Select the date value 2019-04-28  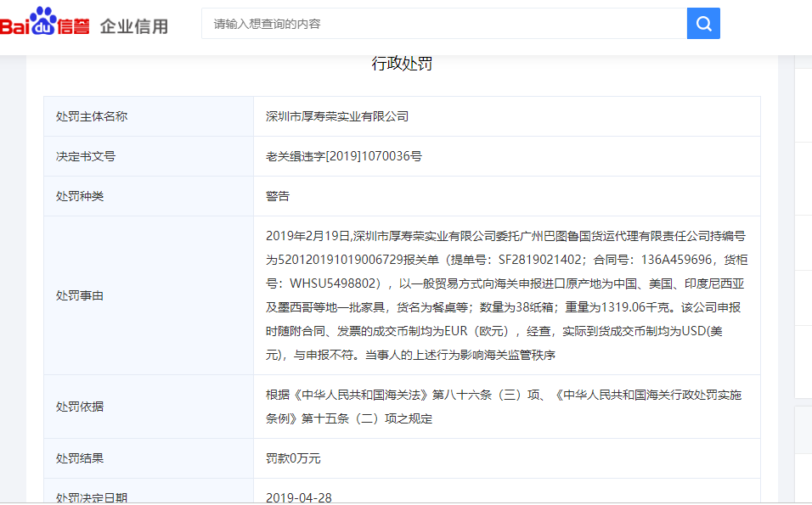[x=299, y=497]
